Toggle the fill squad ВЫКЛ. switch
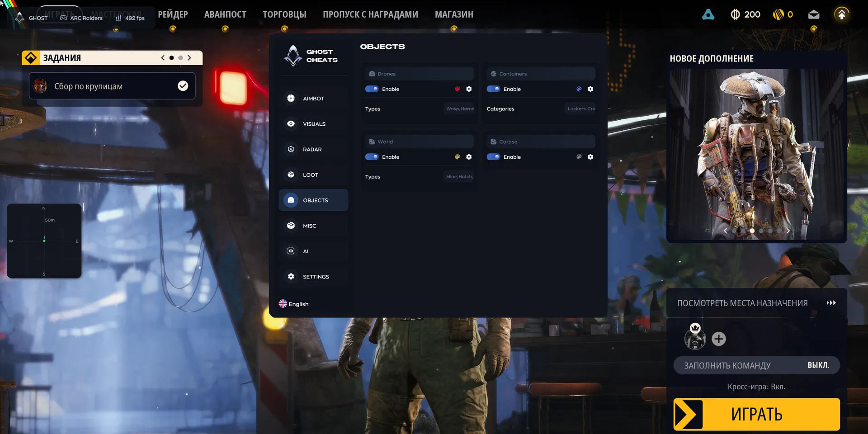868x434 pixels. click(x=757, y=365)
